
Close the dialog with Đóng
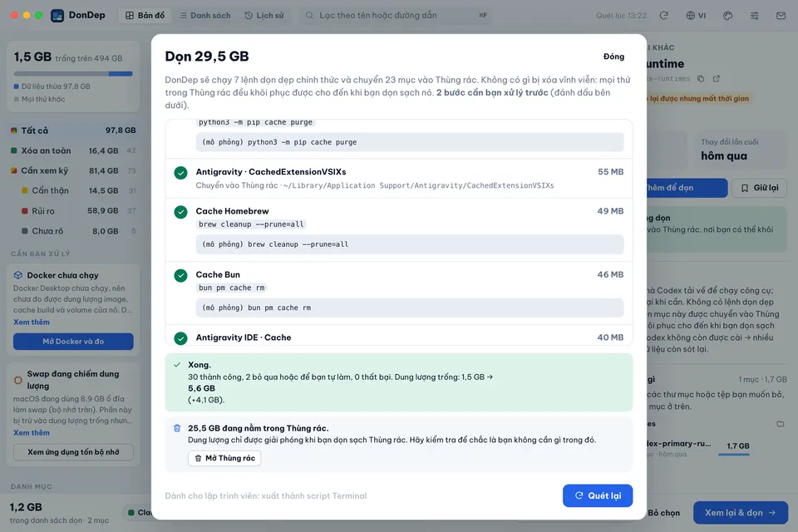click(613, 57)
